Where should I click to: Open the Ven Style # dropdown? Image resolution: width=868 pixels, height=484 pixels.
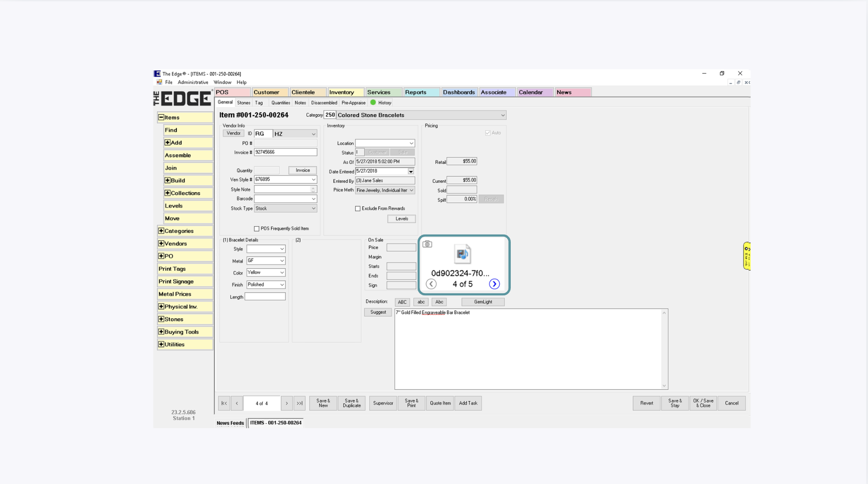(x=313, y=179)
